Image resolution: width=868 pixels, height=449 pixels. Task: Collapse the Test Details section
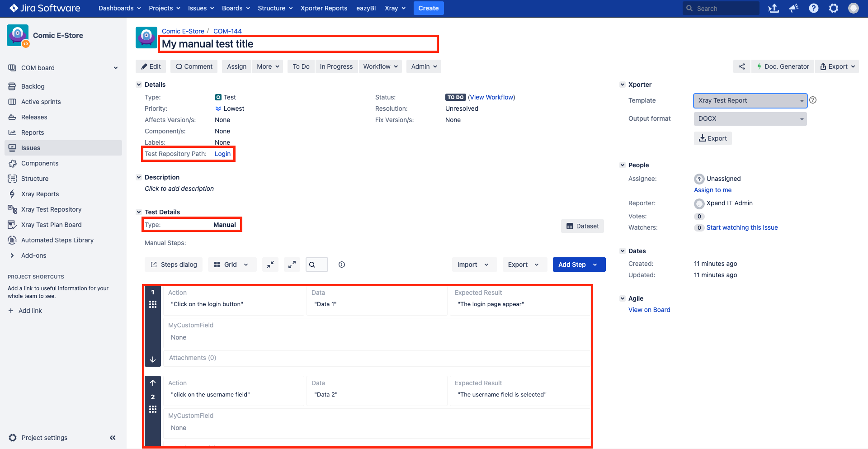[x=139, y=212]
